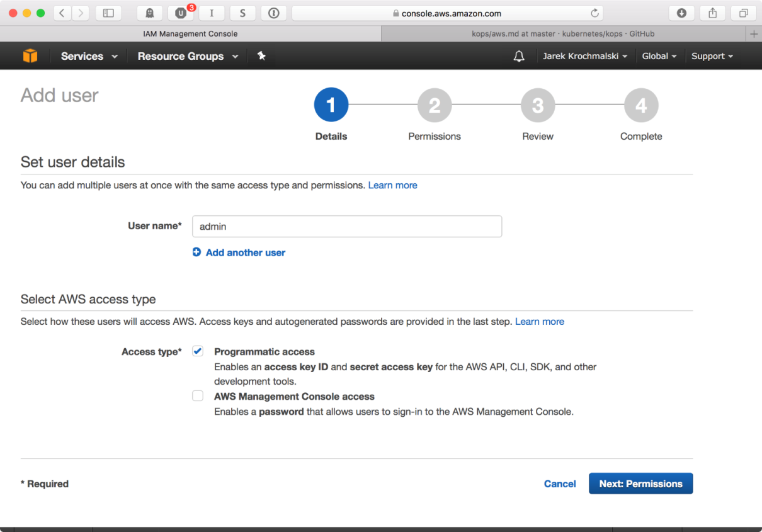Click the "Access type*" label
This screenshot has width=762, height=532.
152,352
